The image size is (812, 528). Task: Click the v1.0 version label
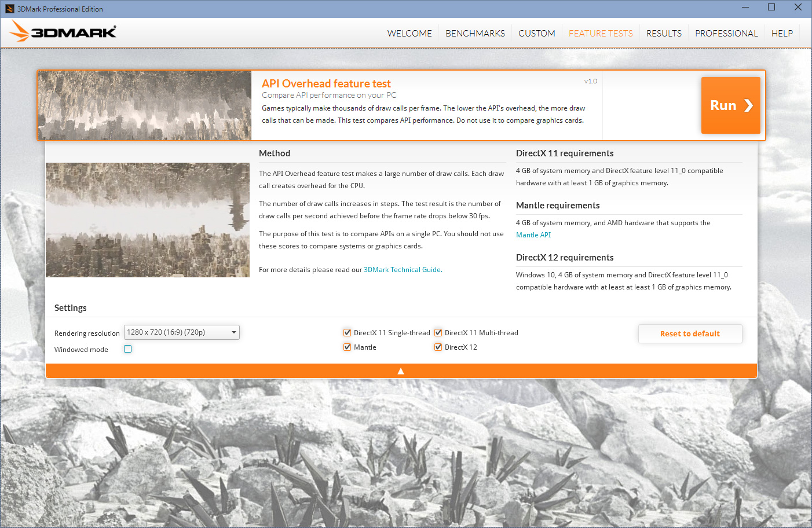tap(591, 81)
